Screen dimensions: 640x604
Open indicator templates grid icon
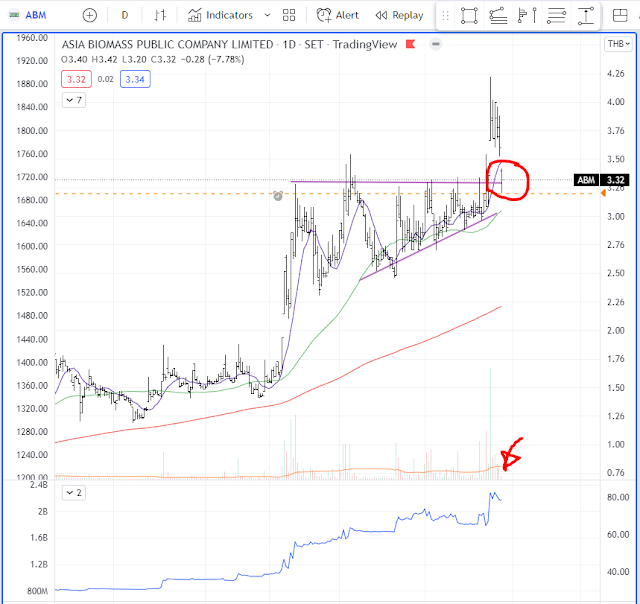[289, 16]
